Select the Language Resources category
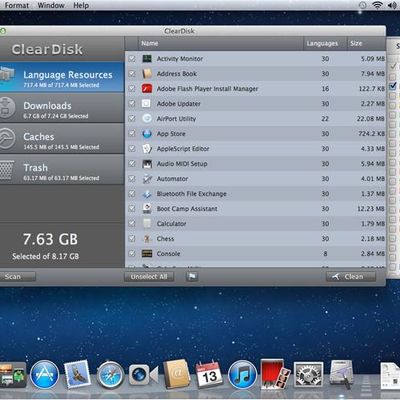400x400 pixels. tap(62, 77)
